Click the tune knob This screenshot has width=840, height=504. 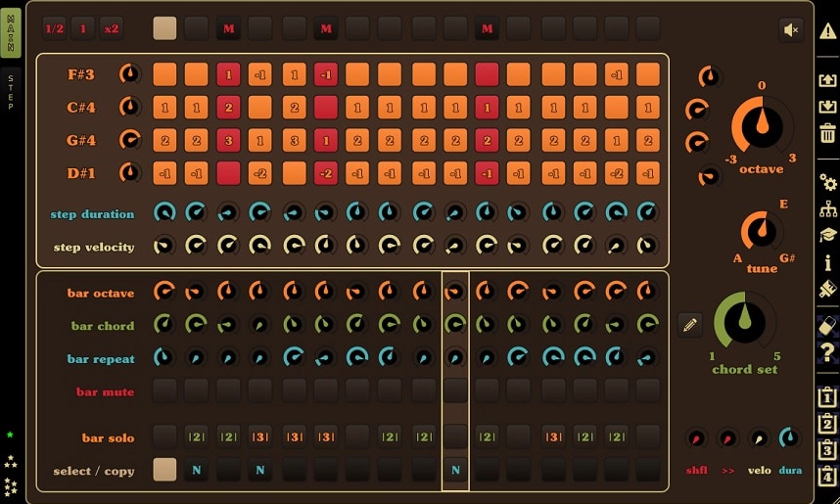click(762, 231)
